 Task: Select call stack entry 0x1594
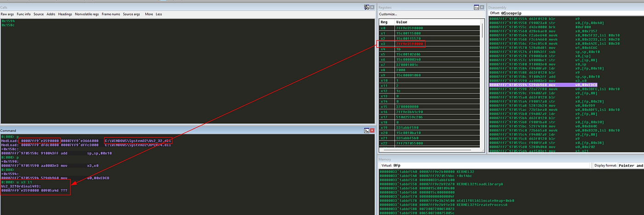click(x=7, y=21)
